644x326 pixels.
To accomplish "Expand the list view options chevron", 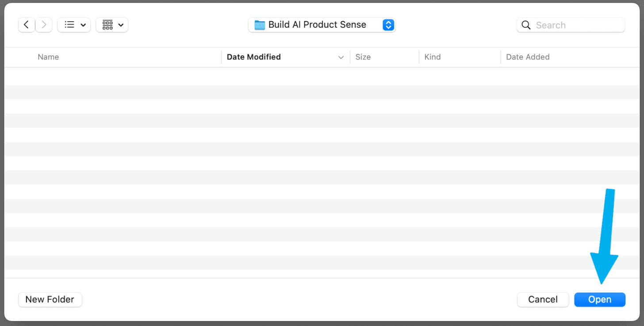I will [83, 25].
